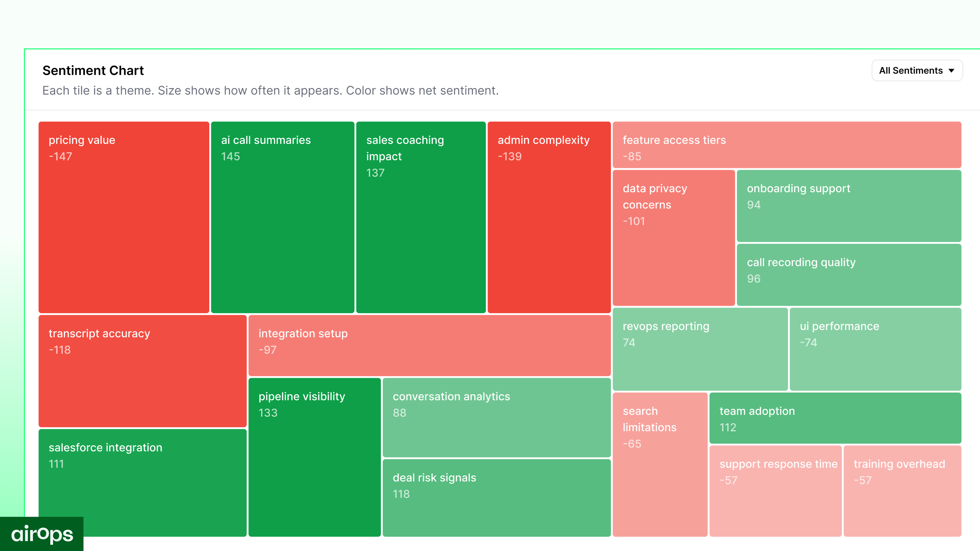The width and height of the screenshot is (980, 551).
Task: Click the training overhead tile
Action: click(x=902, y=490)
